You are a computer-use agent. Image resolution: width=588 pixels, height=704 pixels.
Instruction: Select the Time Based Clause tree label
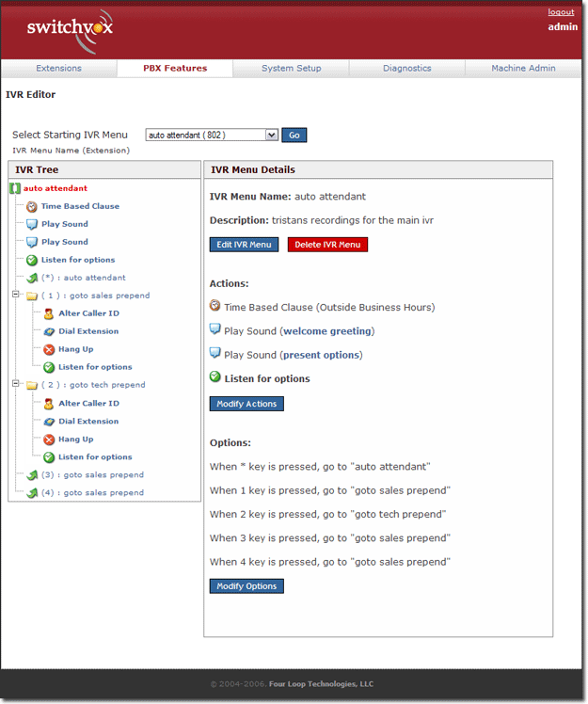pyautogui.click(x=80, y=206)
